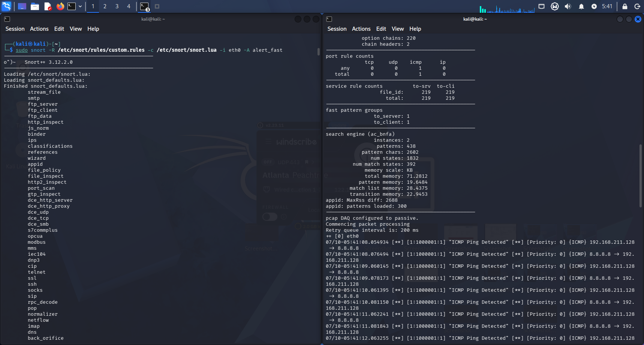644x345 pixels.
Task: Click the 's7commplus' module line
Action: 43,230
